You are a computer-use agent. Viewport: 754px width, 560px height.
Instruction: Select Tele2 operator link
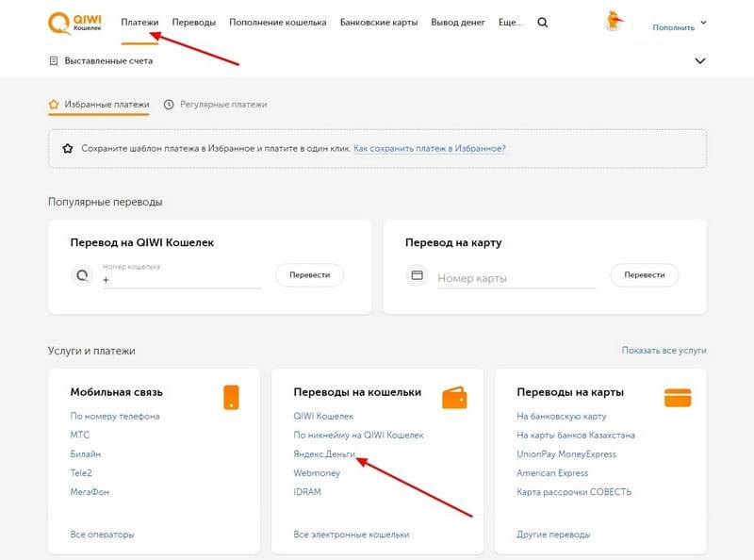click(81, 473)
